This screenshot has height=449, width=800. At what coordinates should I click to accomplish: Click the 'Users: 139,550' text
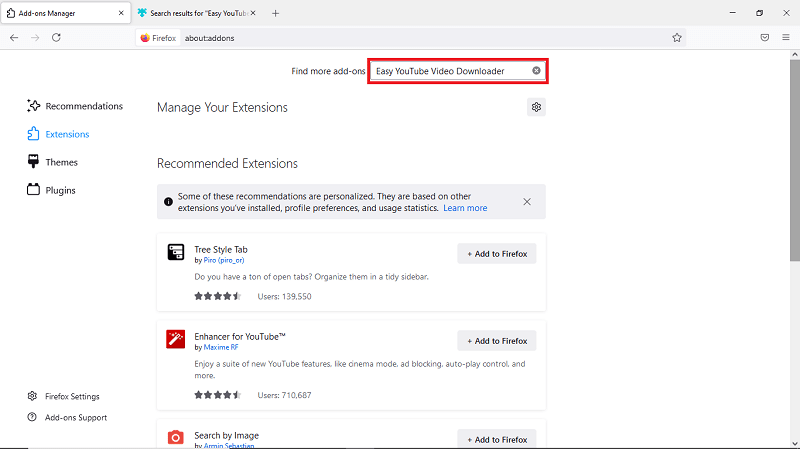pos(284,296)
